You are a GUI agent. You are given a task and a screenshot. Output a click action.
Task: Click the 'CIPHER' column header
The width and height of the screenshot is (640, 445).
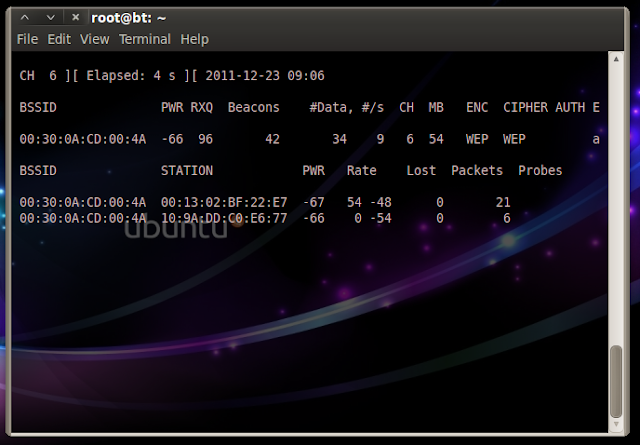(525, 107)
